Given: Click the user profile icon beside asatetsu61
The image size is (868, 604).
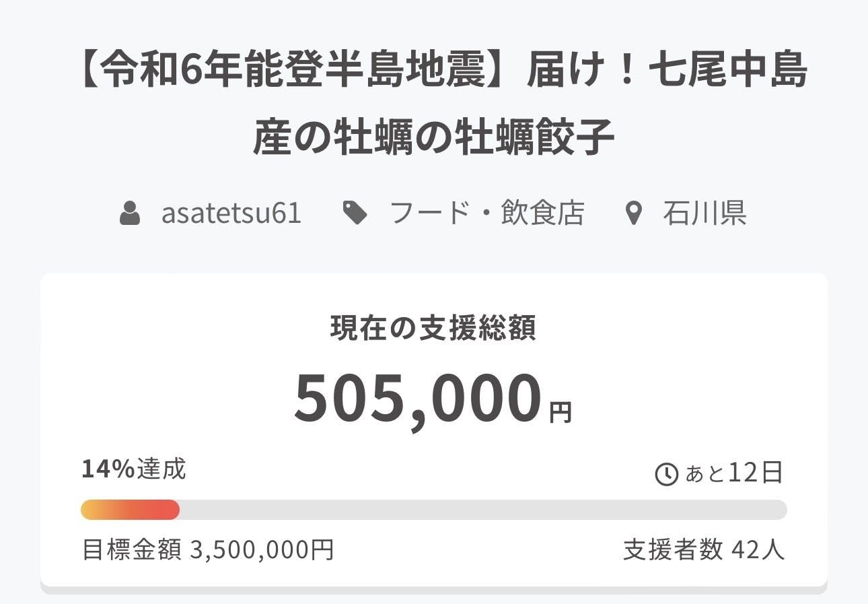Looking at the screenshot, I should tap(130, 214).
